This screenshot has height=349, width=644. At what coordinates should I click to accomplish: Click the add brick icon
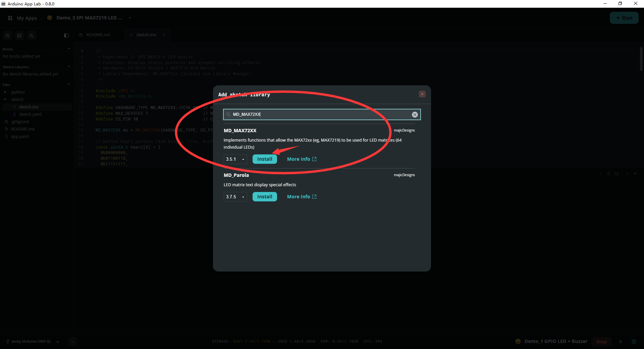7,36
